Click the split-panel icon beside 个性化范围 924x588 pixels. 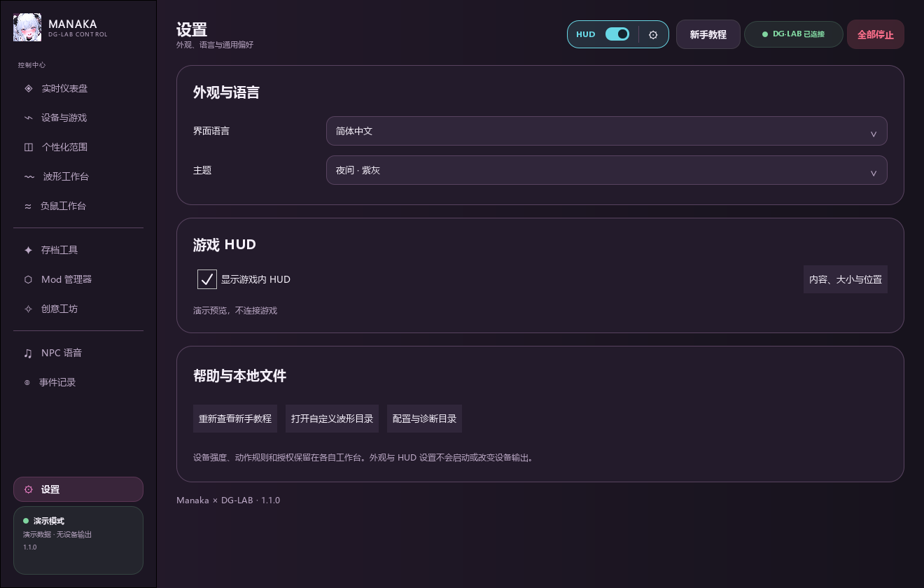(x=29, y=147)
